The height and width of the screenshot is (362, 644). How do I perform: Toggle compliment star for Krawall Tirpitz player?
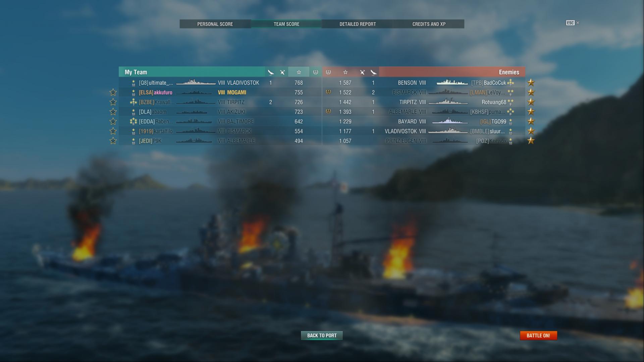point(113,102)
